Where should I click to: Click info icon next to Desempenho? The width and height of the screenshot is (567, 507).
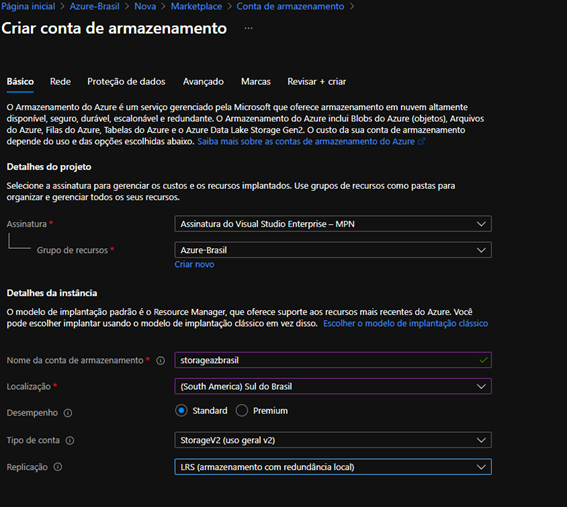coord(68,413)
